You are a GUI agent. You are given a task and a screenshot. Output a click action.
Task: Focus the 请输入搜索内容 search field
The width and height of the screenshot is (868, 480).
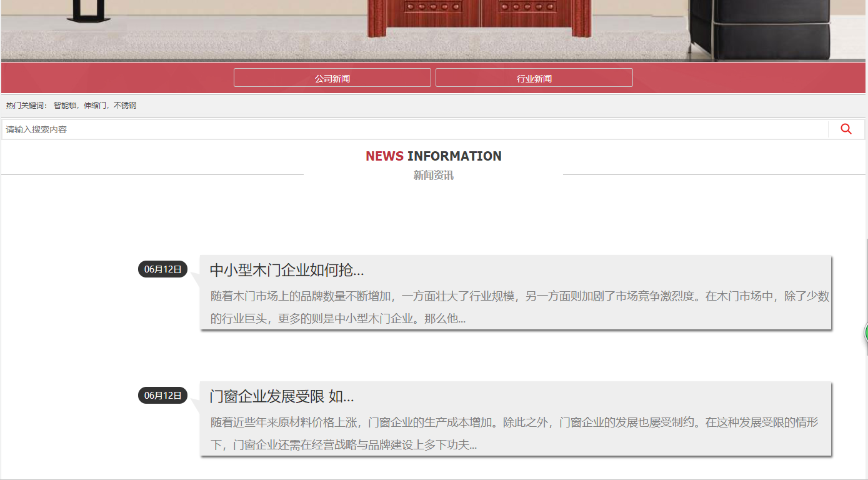pos(412,129)
